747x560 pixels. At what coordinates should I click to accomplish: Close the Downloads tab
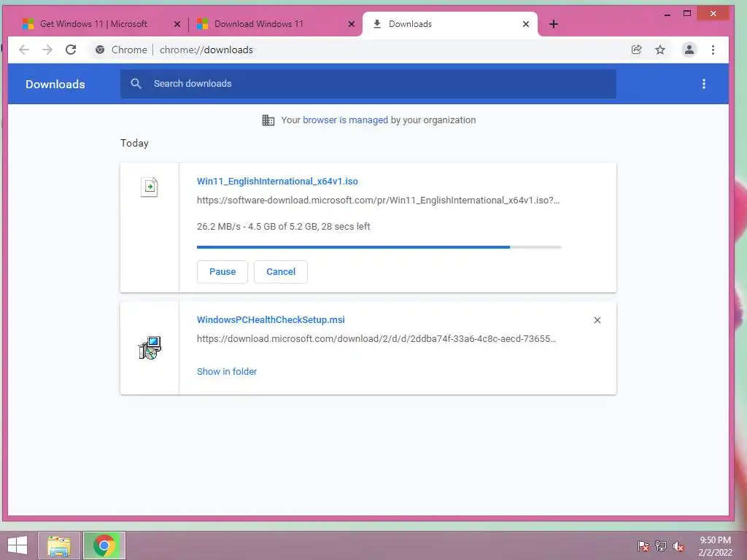pyautogui.click(x=526, y=24)
